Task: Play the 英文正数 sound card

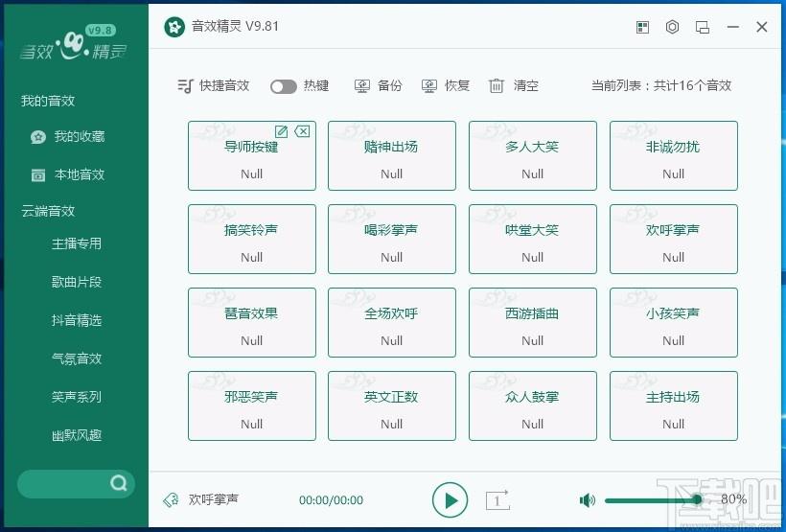Action: click(x=392, y=405)
